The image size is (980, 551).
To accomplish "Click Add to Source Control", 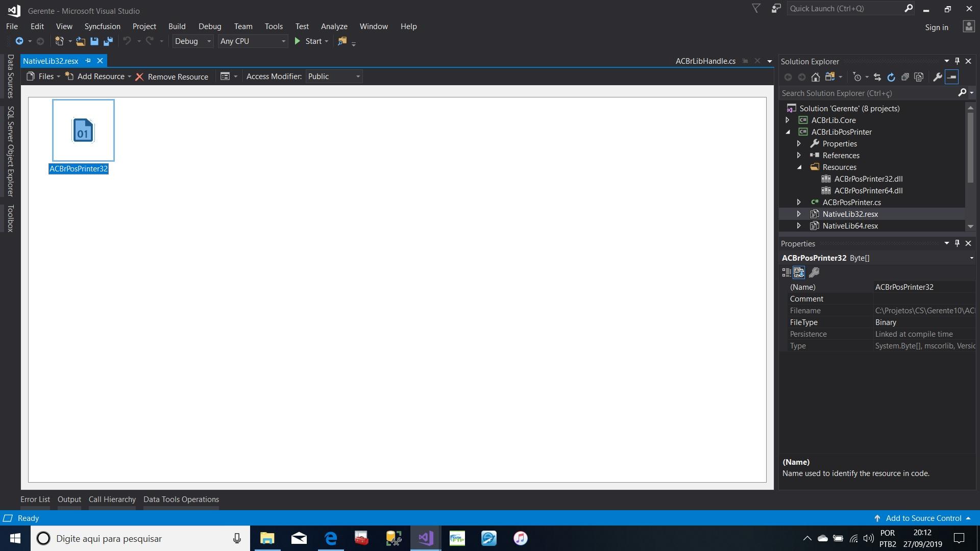I will tap(923, 518).
